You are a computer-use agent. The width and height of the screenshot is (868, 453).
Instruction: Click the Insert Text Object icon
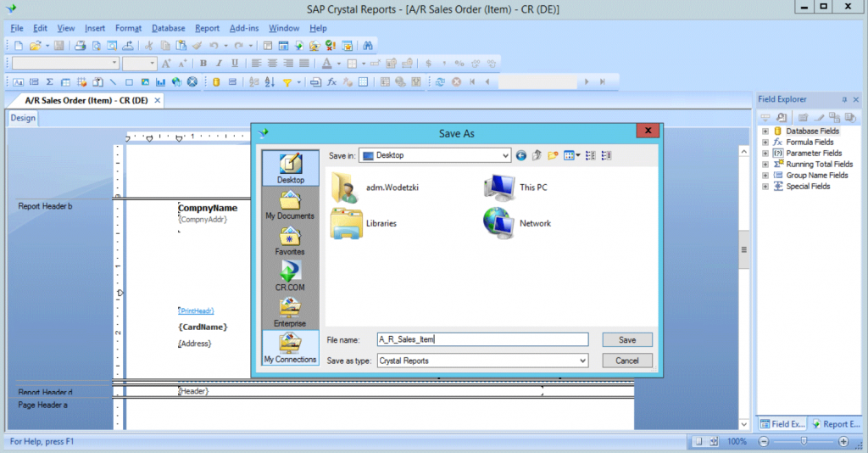pos(19,82)
